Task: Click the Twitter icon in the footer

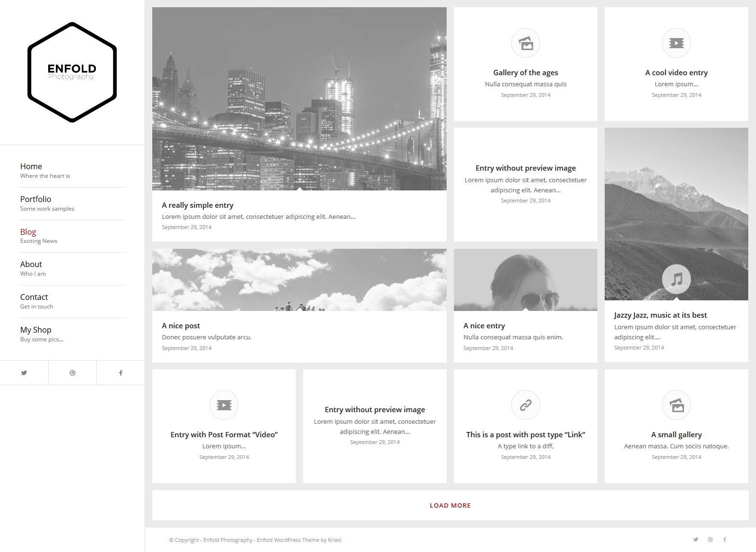Action: 696,539
